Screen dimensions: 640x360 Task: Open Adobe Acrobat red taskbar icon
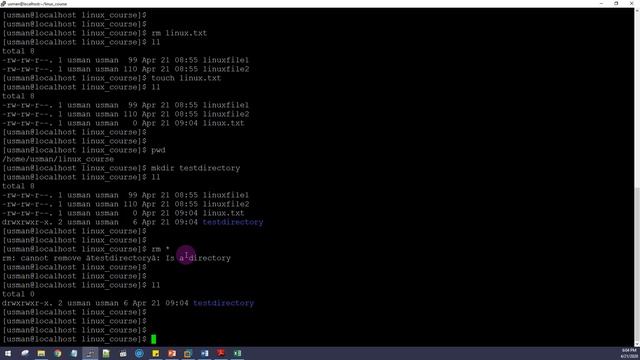click(221, 353)
